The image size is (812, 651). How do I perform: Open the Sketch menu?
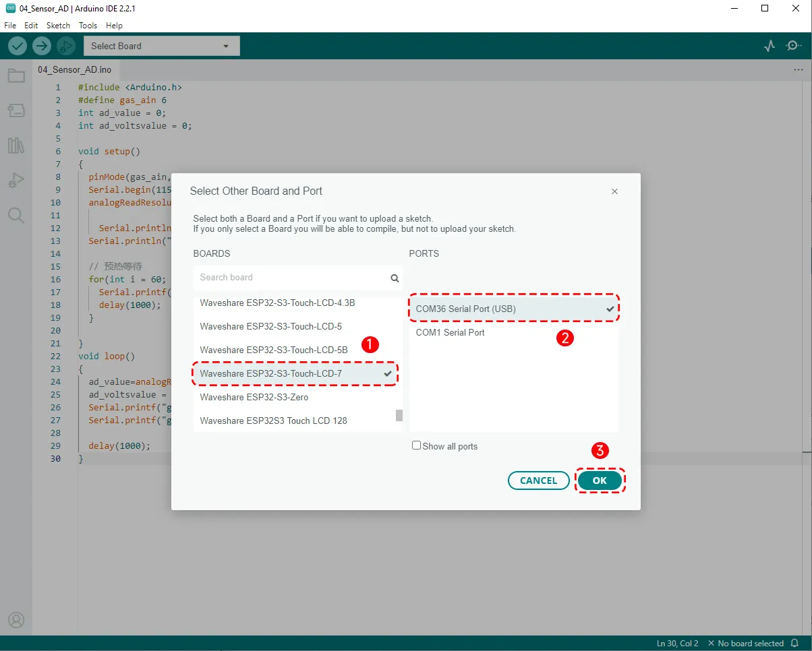[58, 26]
